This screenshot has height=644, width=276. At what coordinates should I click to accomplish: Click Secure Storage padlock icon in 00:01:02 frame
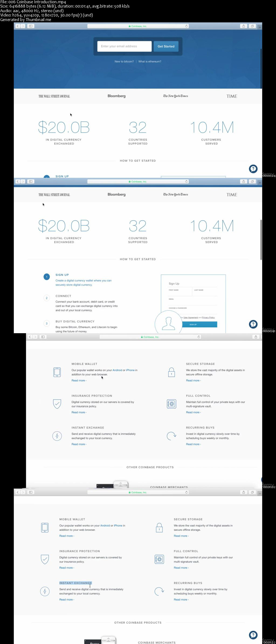click(x=171, y=372)
